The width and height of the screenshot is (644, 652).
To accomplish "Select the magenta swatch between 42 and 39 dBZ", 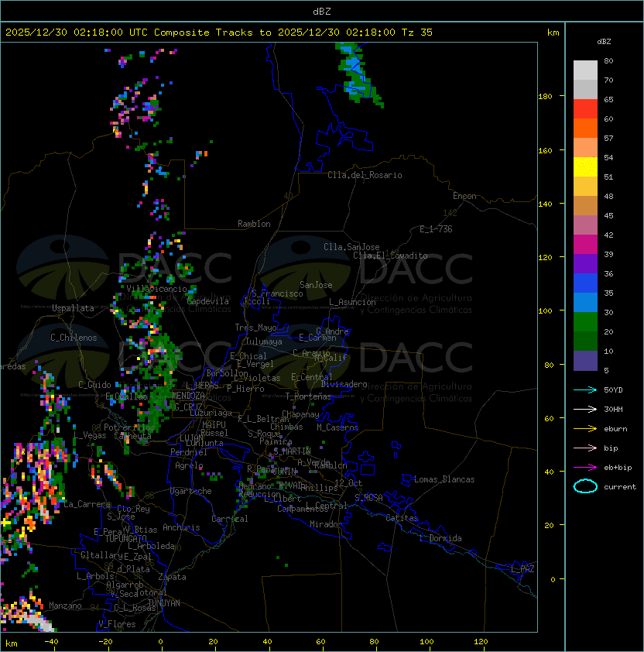I will click(585, 244).
